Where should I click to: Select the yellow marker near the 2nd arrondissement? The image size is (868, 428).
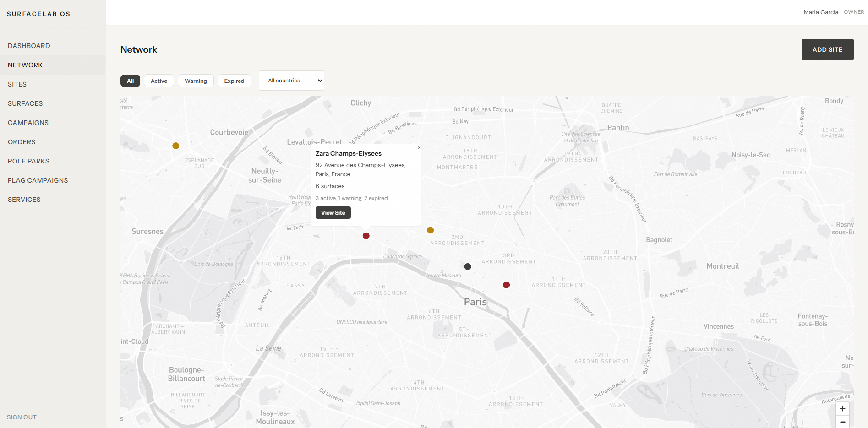pos(430,230)
